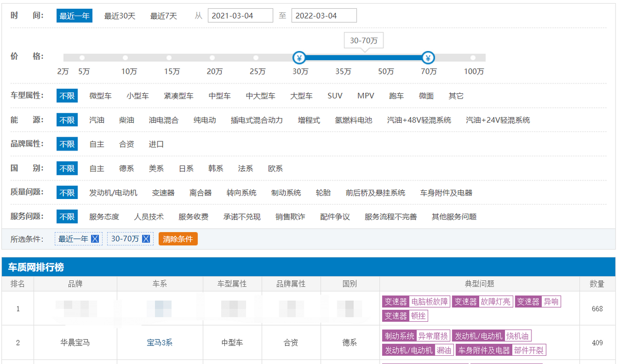Filter by 其他服务问题 service problem
The height and width of the screenshot is (364, 619).
pos(454,217)
